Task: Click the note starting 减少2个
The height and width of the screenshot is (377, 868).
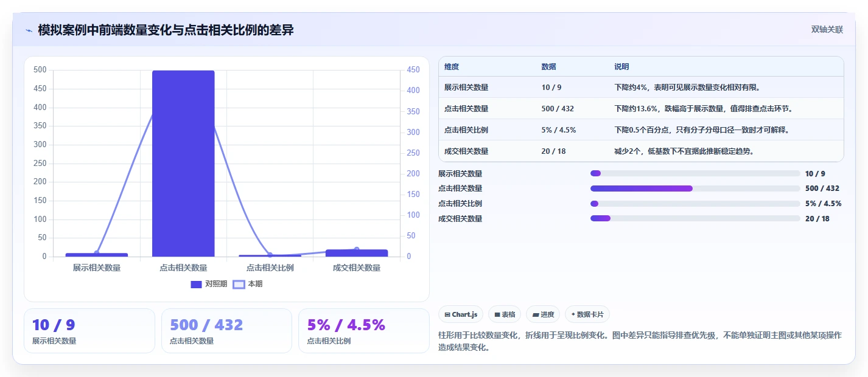Action: point(685,151)
